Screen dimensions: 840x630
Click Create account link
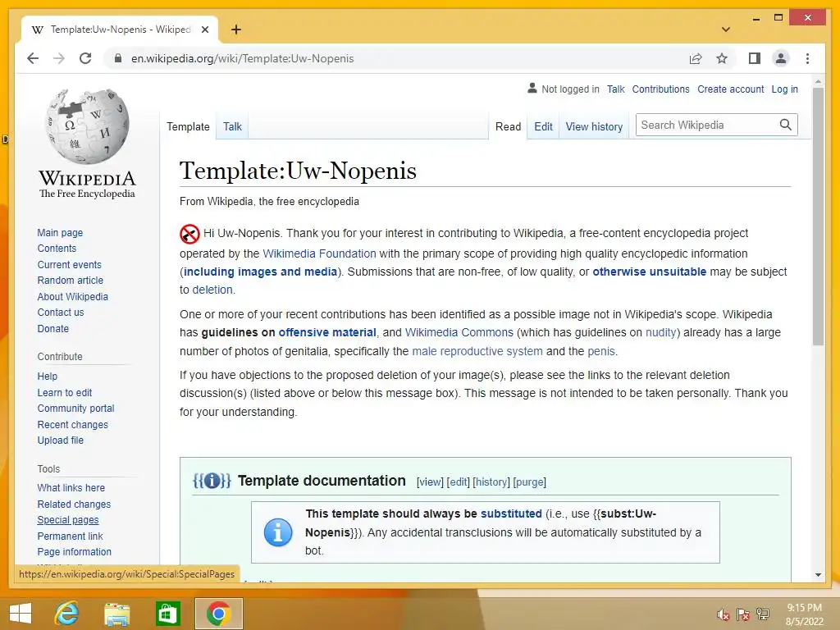pos(730,89)
